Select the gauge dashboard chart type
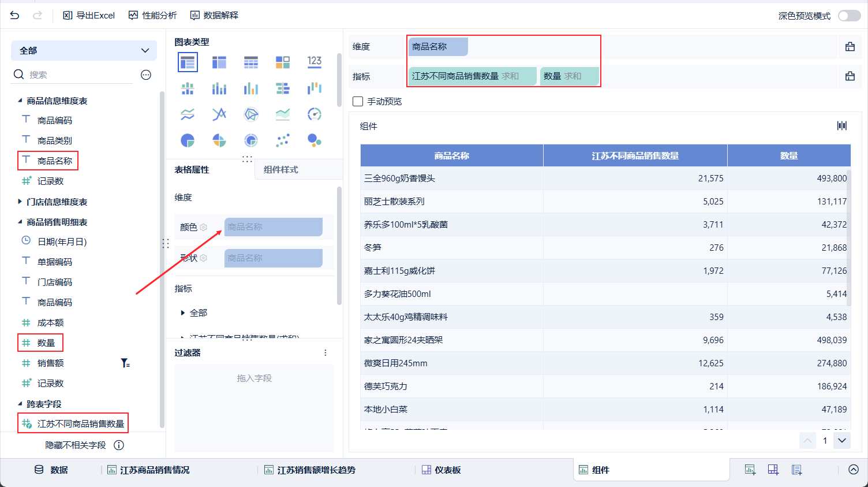The width and height of the screenshot is (868, 487). pos(315,114)
